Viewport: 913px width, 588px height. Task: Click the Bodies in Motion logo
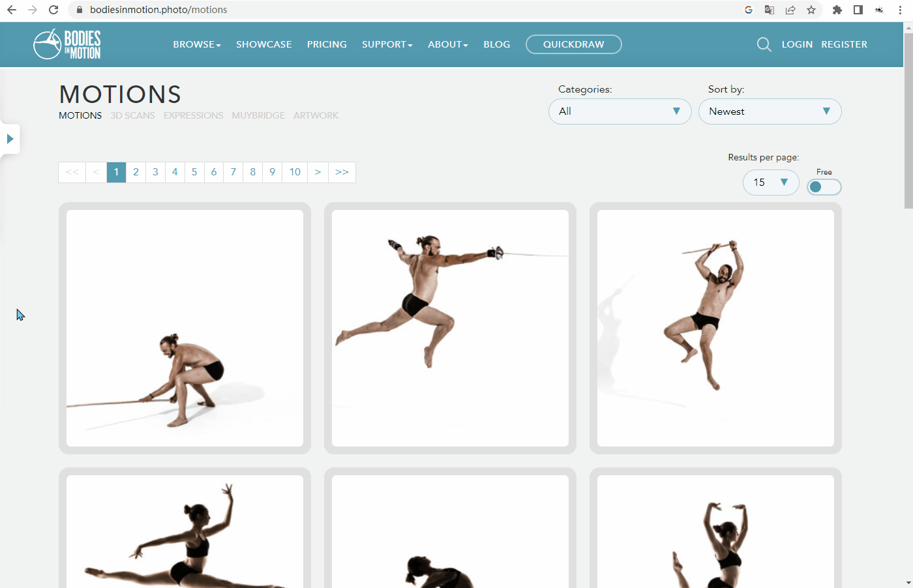(x=67, y=44)
